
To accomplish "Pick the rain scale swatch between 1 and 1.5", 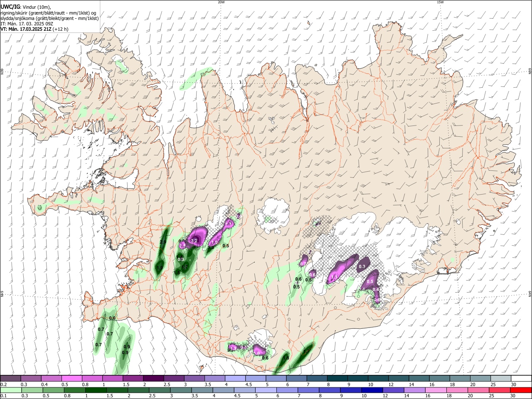I will click(96, 390).
